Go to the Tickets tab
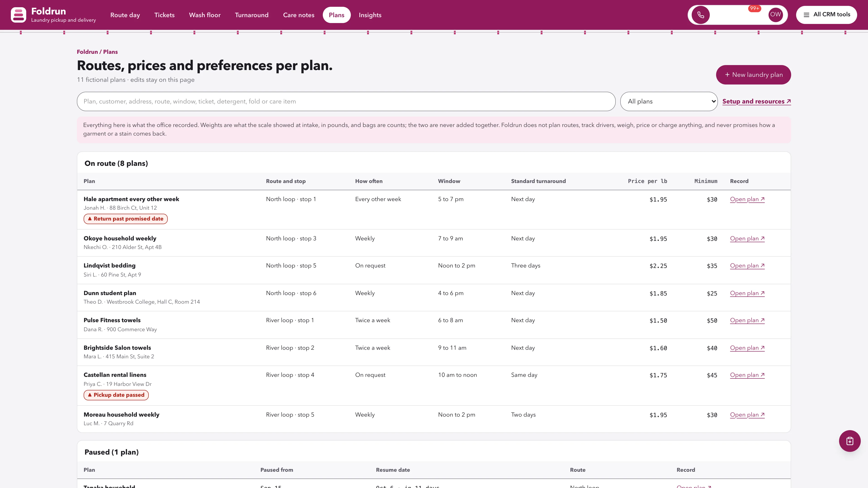This screenshot has width=868, height=488. click(164, 15)
